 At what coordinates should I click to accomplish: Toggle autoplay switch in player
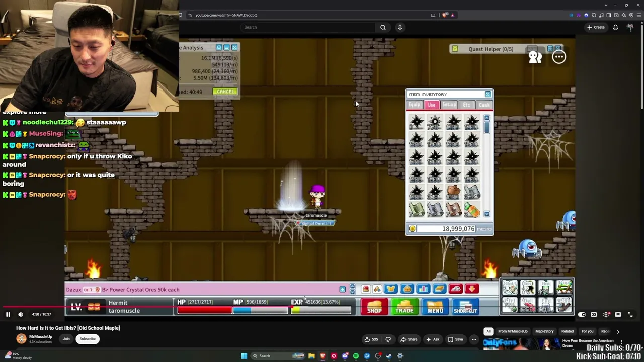coord(582,314)
